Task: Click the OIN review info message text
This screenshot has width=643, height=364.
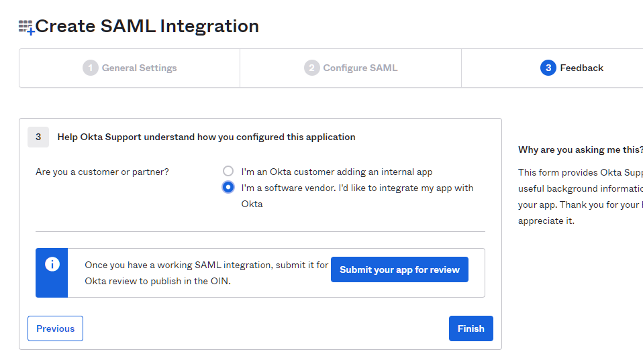Action: 205,273
